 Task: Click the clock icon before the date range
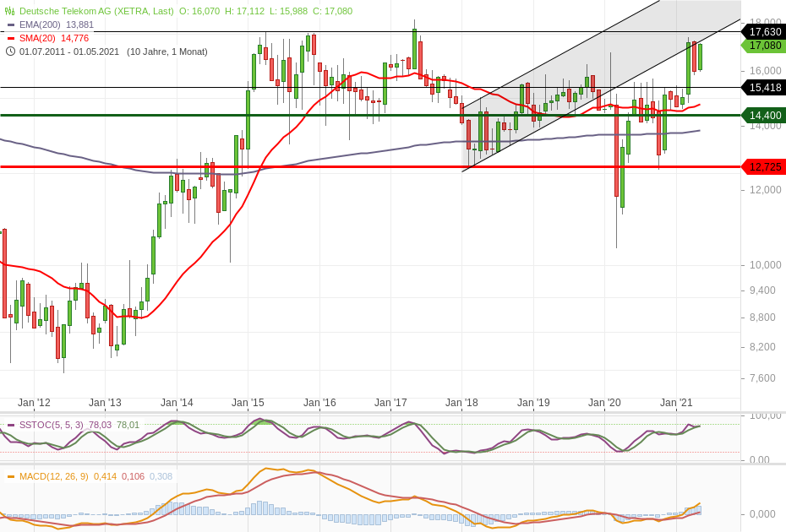pos(10,52)
